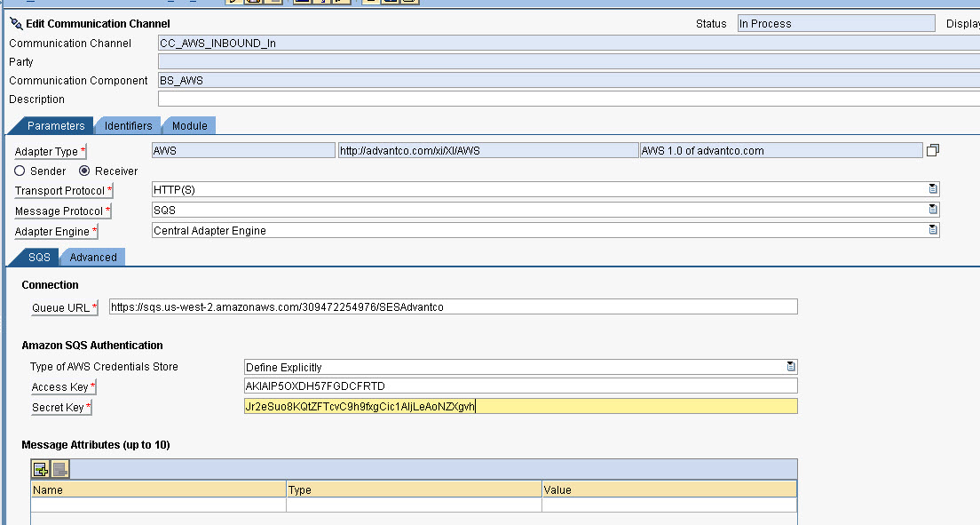Click the add row icon in Message Attributes

(41, 469)
